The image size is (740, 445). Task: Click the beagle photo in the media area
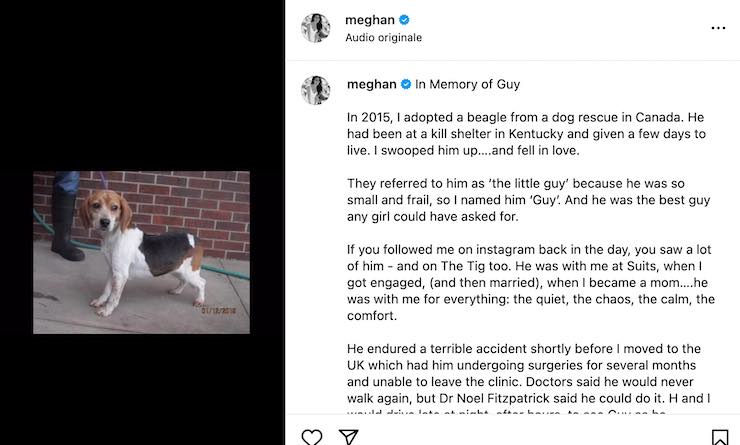coord(141,251)
